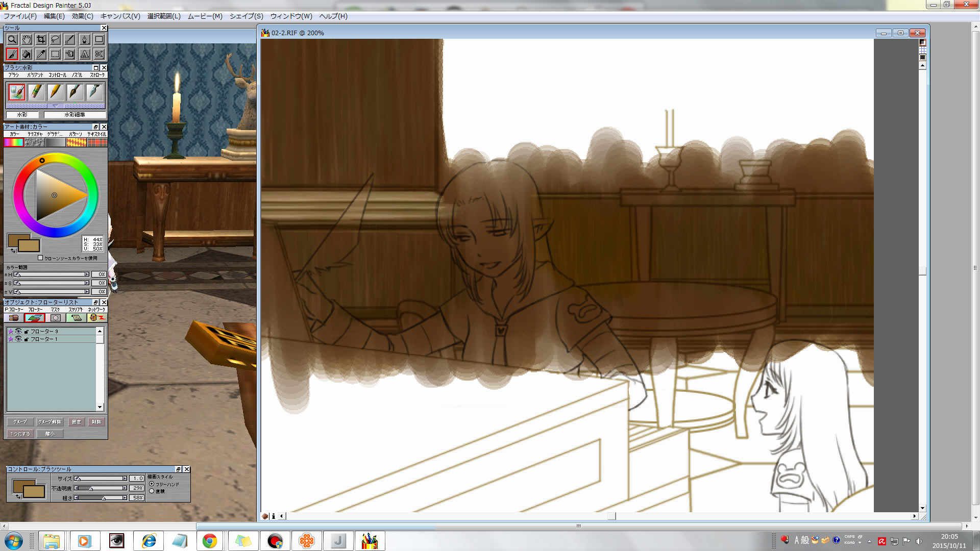Open the 水彩細筆 variant dropdown

[x=75, y=115]
